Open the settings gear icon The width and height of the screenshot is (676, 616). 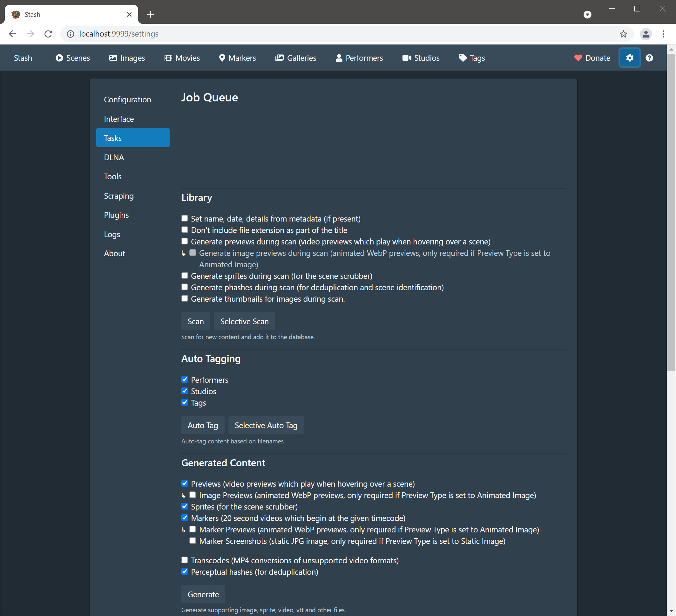click(x=629, y=58)
